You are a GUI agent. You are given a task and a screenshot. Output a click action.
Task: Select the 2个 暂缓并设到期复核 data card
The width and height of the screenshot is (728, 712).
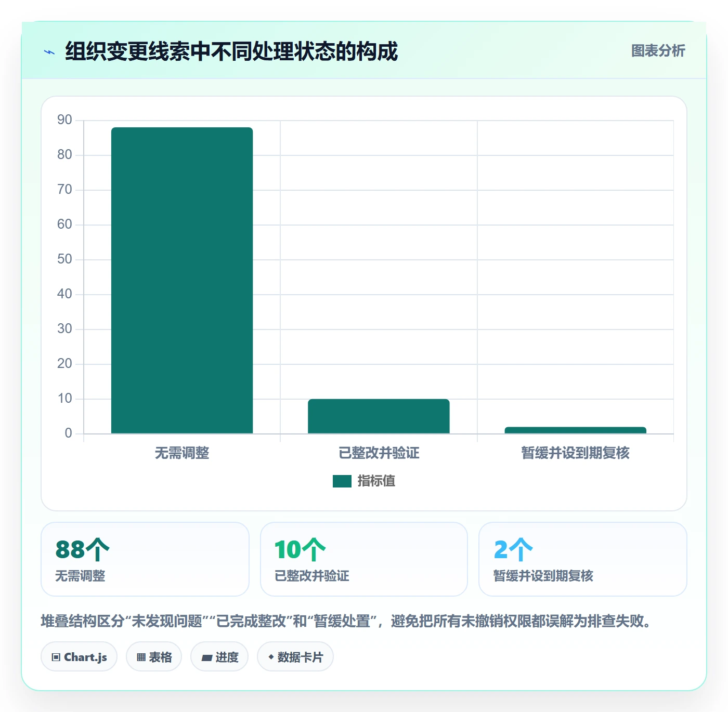click(582, 559)
